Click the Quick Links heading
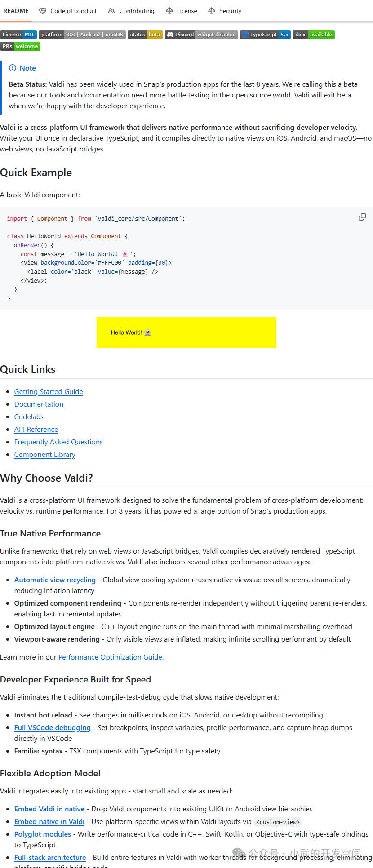The image size is (373, 868). pos(28,369)
